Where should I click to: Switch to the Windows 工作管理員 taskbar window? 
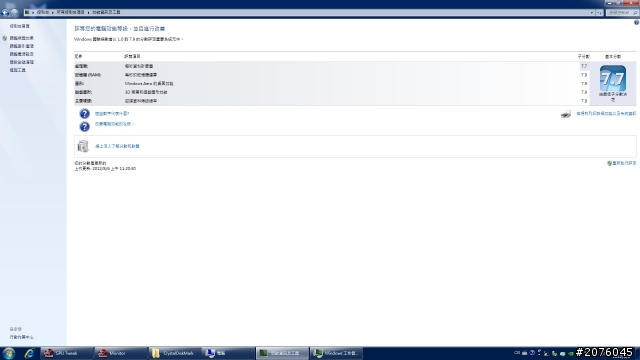[x=336, y=353]
